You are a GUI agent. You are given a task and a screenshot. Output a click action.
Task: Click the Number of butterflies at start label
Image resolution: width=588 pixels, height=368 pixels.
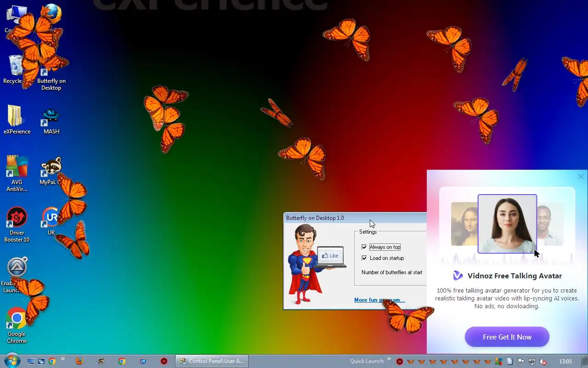[392, 272]
